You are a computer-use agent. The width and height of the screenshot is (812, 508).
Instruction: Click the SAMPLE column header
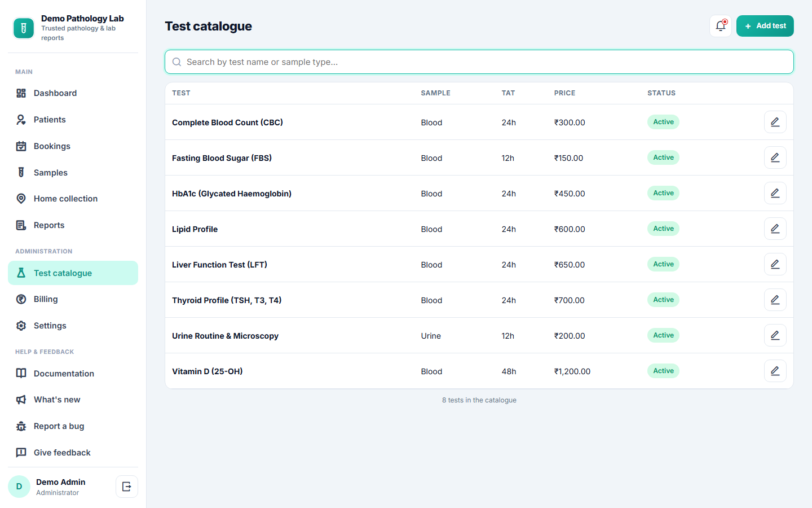pyautogui.click(x=435, y=93)
